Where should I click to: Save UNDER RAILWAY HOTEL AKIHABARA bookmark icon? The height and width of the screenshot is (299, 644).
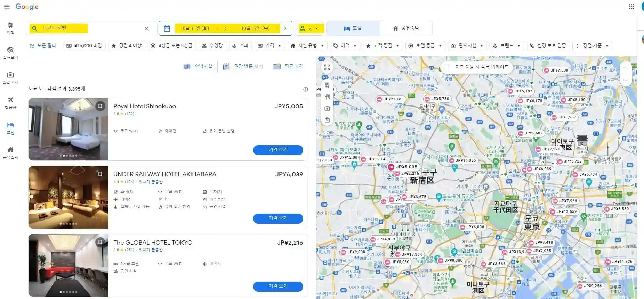100,174
